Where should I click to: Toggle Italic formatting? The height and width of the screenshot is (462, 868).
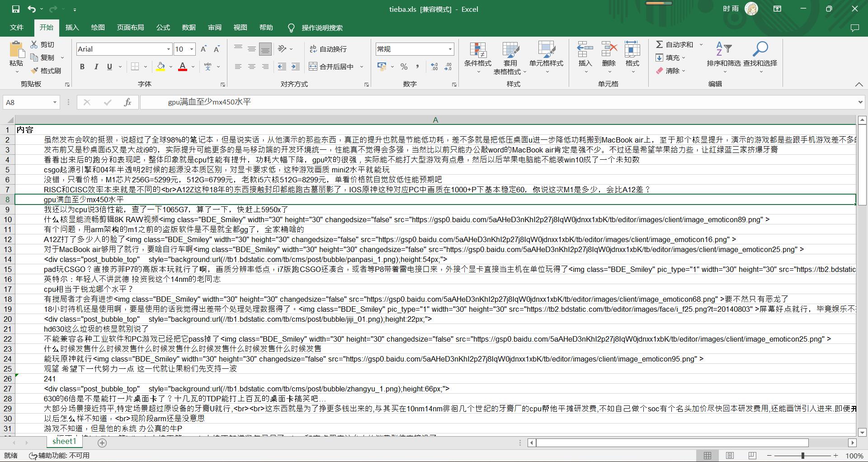coord(96,67)
